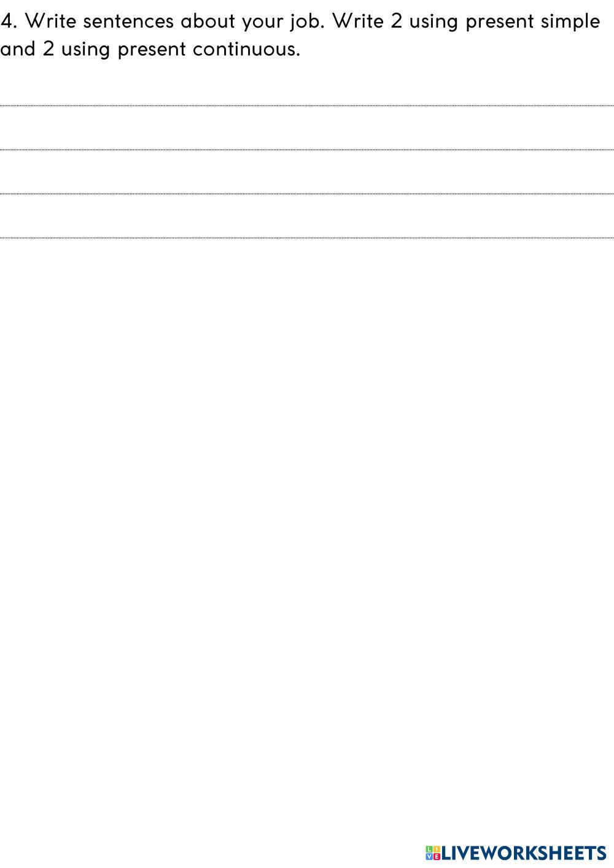614x868 pixels.
Task: Click the first dotted answer line
Action: point(307,106)
